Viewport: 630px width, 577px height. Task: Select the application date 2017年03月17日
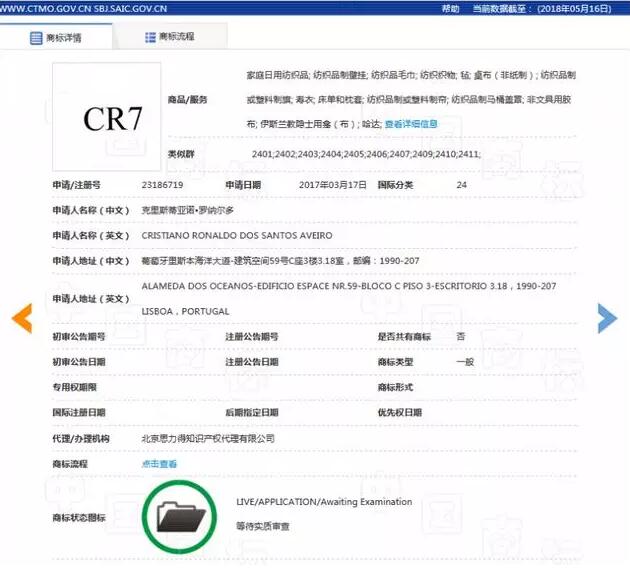[333, 185]
